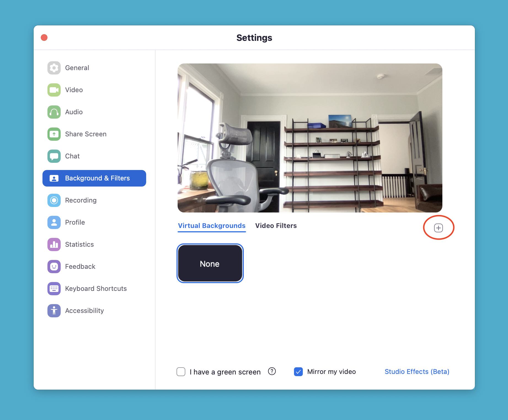Open Keyboard Shortcuts settings label
508x420 pixels.
[x=96, y=289]
